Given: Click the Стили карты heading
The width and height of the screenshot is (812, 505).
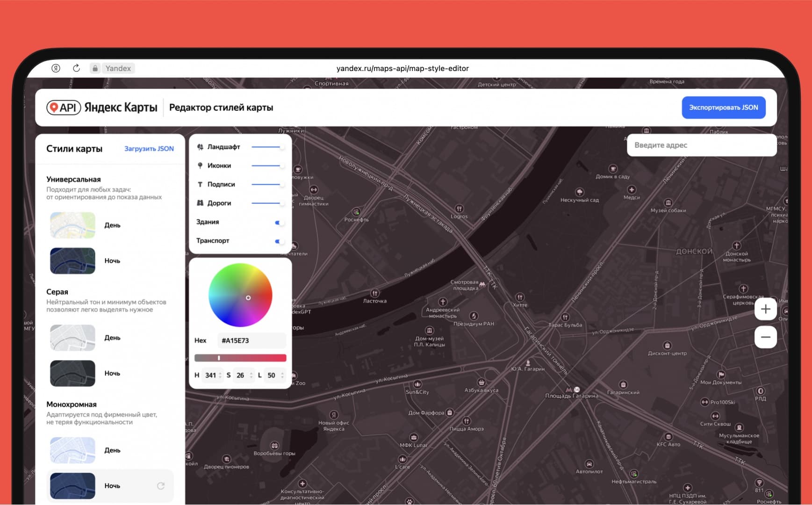Looking at the screenshot, I should click(74, 149).
